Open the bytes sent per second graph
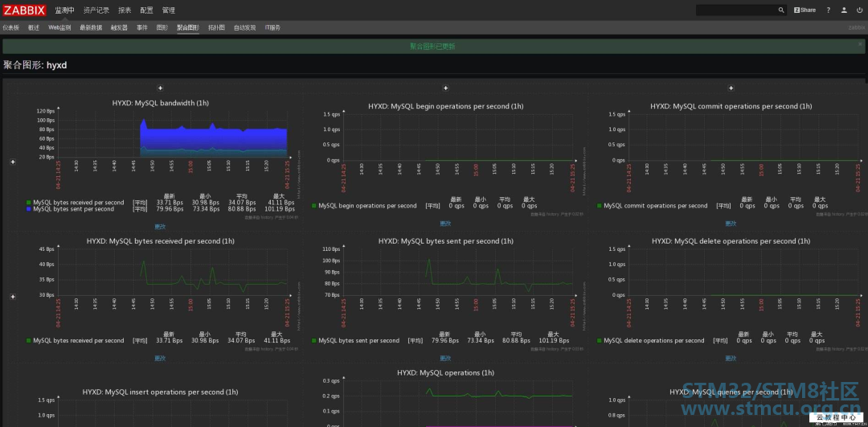 click(x=445, y=294)
